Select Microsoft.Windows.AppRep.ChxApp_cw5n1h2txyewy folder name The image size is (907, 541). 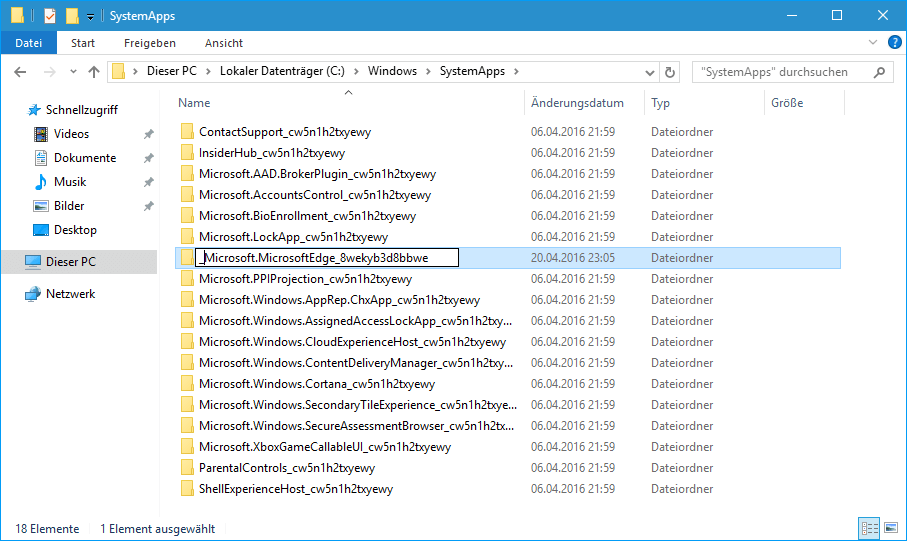(x=340, y=300)
